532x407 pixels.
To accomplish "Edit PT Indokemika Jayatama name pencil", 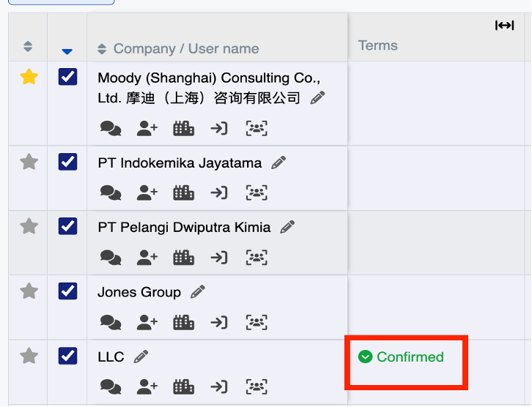I will pos(278,163).
